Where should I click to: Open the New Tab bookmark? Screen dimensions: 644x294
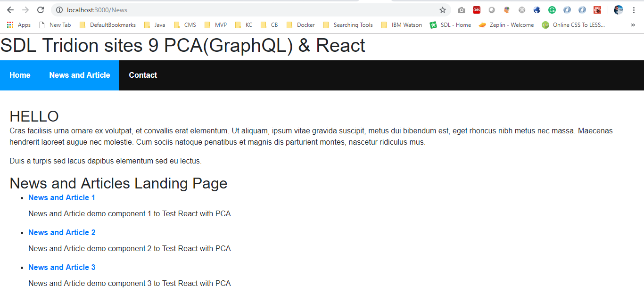pos(55,25)
